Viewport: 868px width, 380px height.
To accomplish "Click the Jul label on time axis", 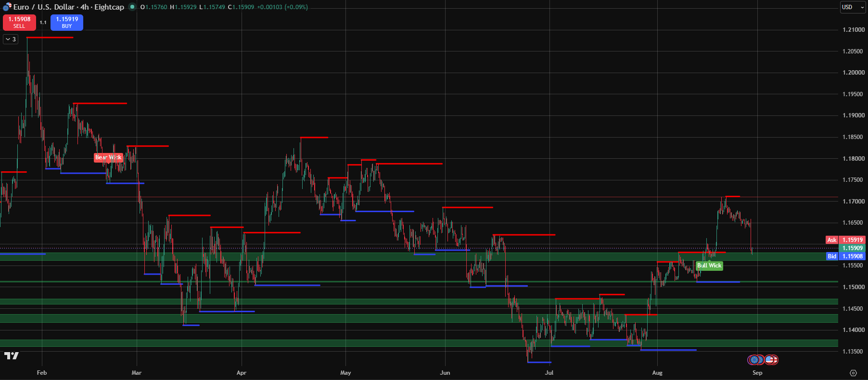I will click(x=549, y=373).
